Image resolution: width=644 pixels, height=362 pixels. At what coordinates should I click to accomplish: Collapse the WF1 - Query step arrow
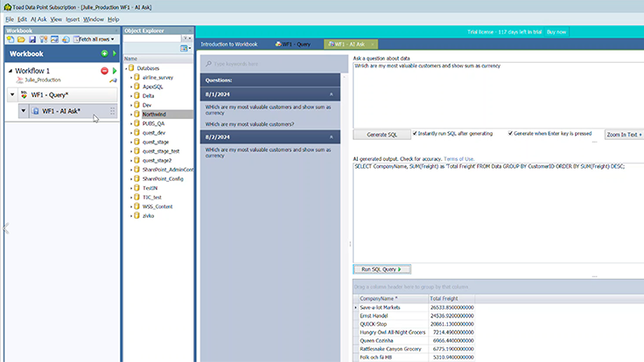point(13,94)
